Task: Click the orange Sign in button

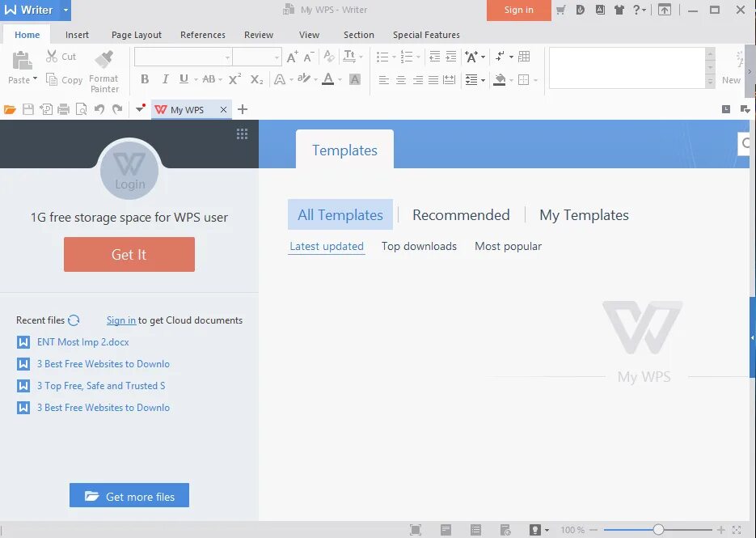Action: pyautogui.click(x=519, y=11)
